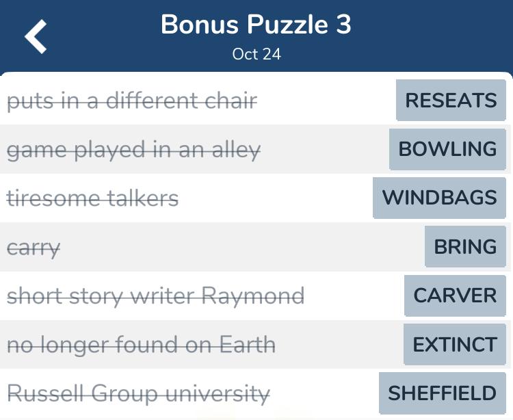This screenshot has height=420, width=513.
Task: Select the EXTINCT answer tile
Action: click(455, 345)
